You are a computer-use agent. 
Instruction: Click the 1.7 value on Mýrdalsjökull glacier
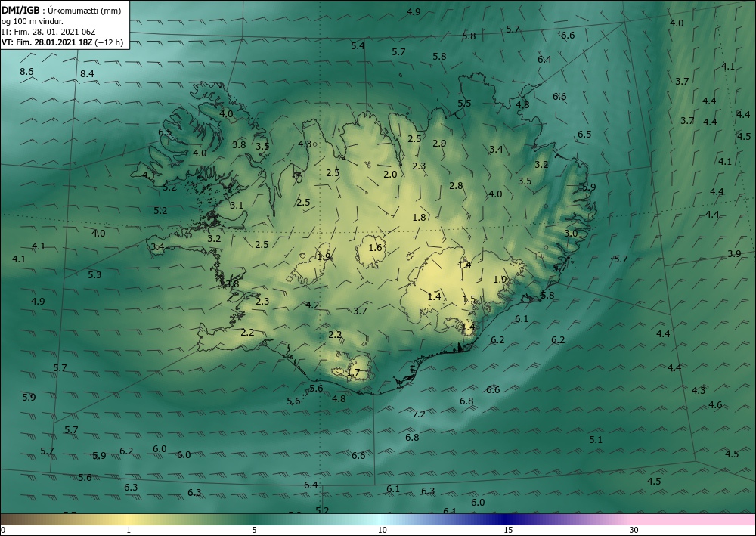click(x=353, y=372)
